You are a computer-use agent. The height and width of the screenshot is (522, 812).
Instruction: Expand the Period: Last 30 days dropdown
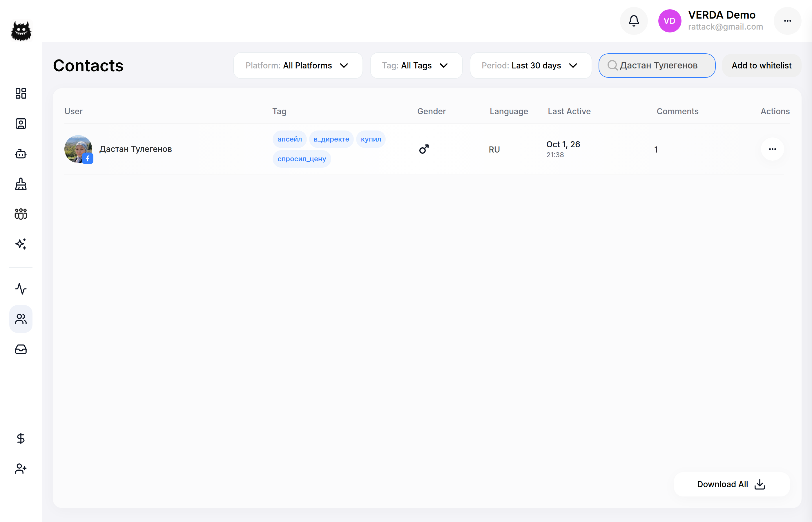tap(530, 66)
